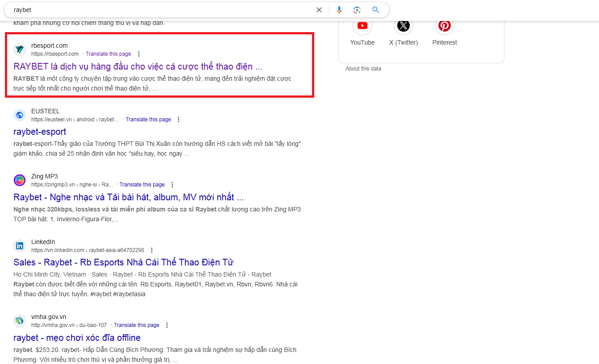Click the Pinterest label text
The image size is (599, 364).
pos(445,42)
